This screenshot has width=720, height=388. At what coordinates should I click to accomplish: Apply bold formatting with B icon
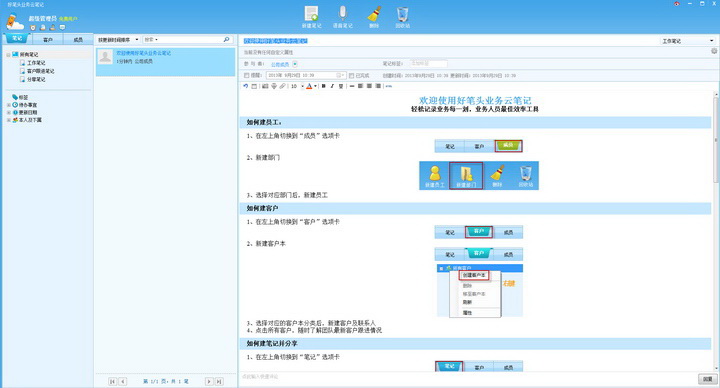[x=324, y=86]
